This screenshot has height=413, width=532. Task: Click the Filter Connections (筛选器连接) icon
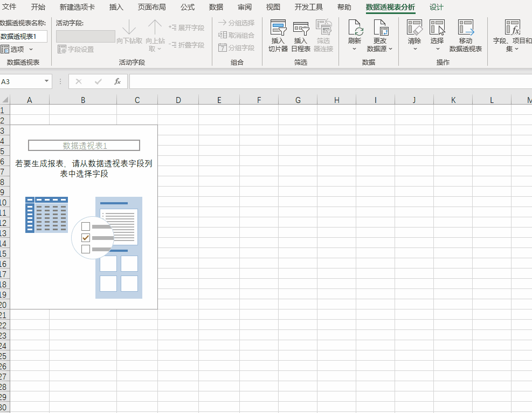[323, 27]
